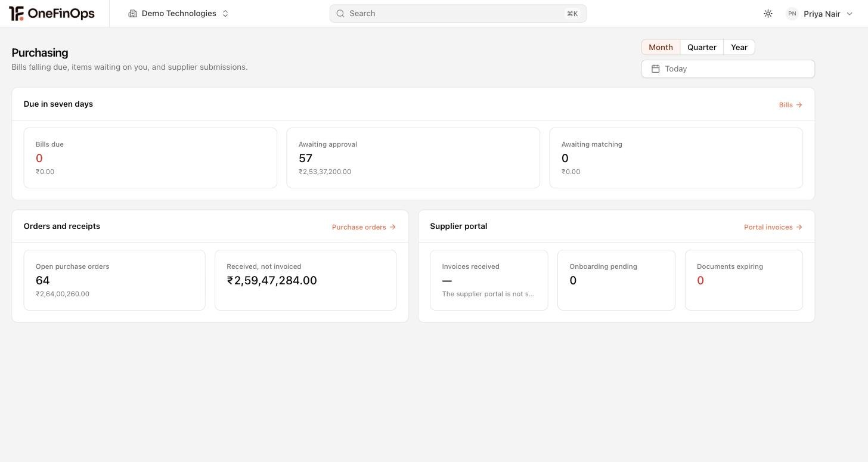Open the Awaiting approval card
This screenshot has height=462, width=868.
pyautogui.click(x=413, y=158)
